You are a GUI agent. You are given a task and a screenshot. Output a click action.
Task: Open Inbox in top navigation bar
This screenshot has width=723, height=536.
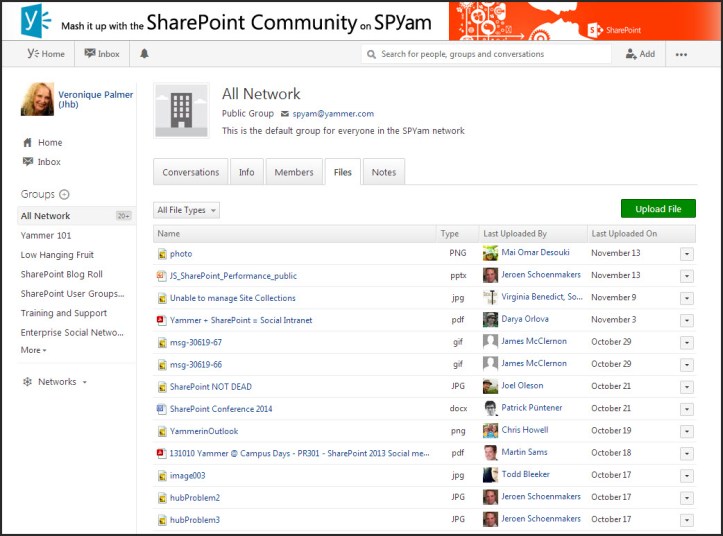[x=102, y=54]
